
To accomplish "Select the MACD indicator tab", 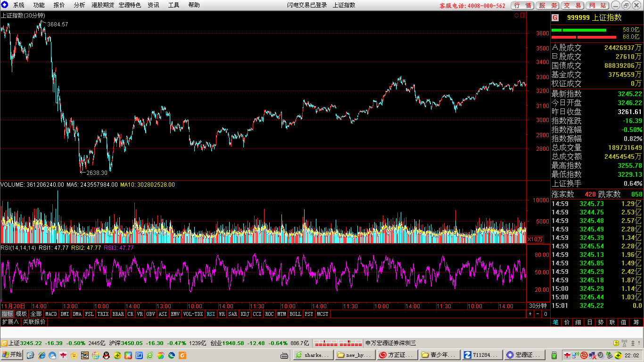I will (51, 313).
